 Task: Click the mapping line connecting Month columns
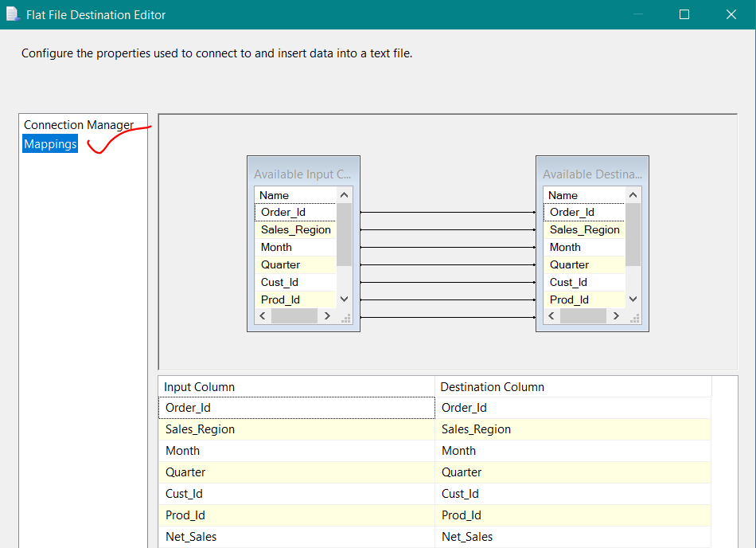(446, 247)
